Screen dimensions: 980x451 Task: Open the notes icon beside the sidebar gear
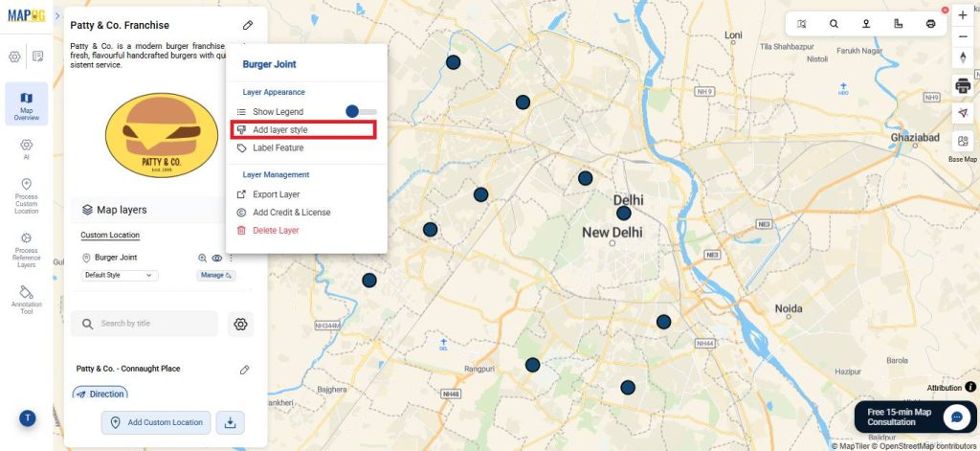tap(38, 56)
